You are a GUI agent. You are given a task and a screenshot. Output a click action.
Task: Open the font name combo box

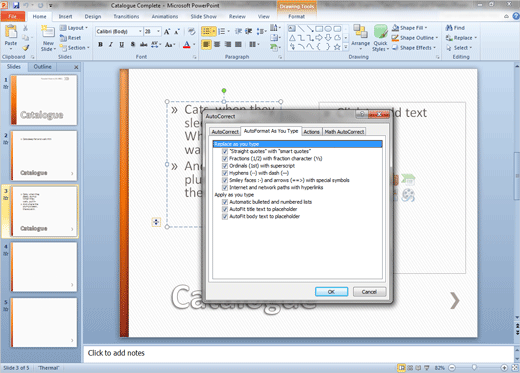click(x=119, y=31)
